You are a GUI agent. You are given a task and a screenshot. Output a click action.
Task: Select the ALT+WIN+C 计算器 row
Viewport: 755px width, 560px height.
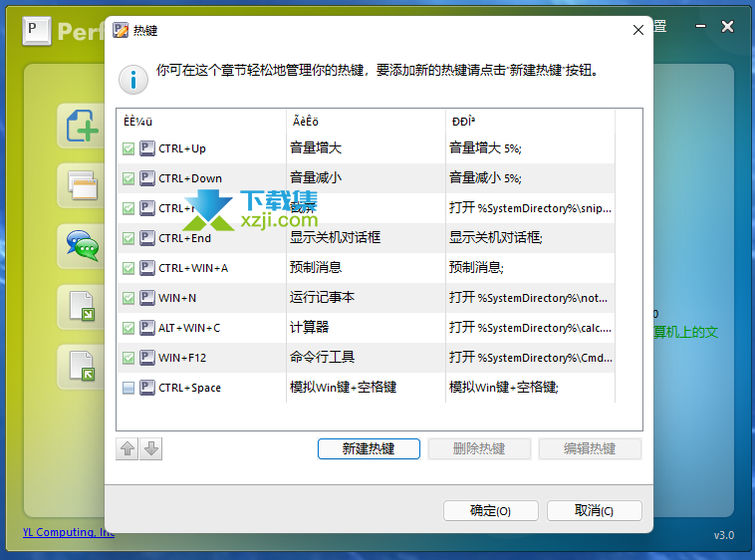coord(366,328)
